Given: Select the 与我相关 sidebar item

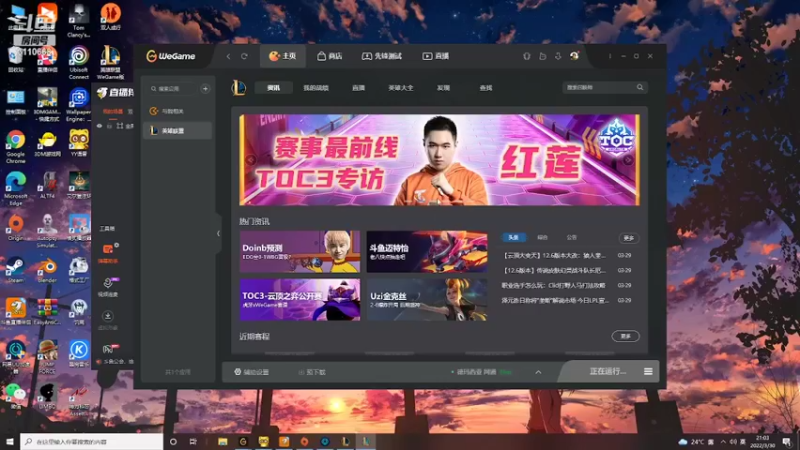Looking at the screenshot, I should point(177,111).
